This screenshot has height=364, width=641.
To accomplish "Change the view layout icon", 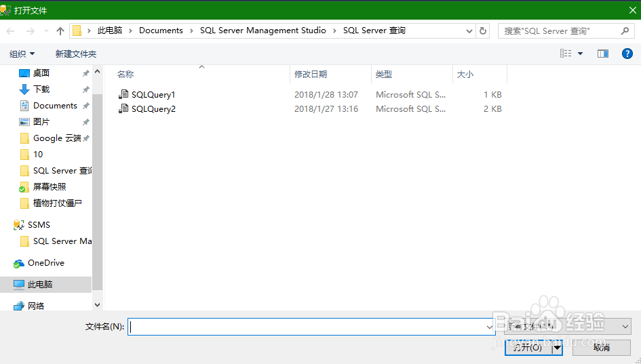I will pyautogui.click(x=566, y=54).
